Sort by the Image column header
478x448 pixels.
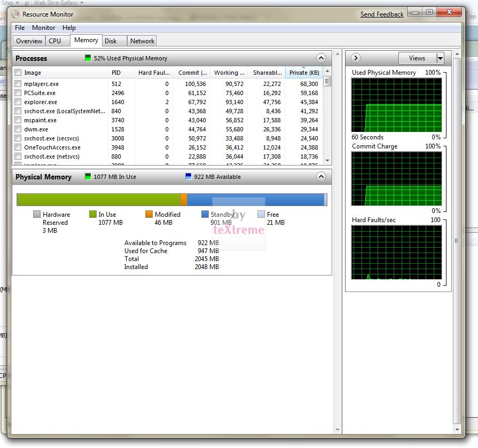point(66,73)
